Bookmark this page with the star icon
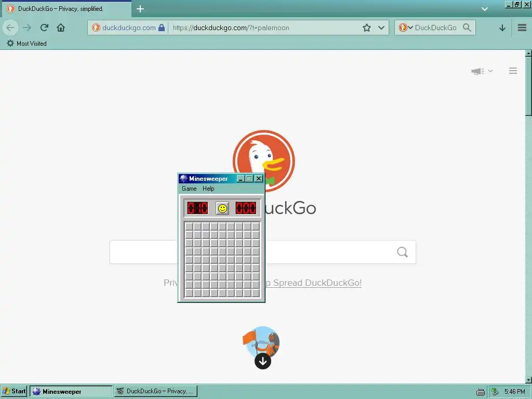The image size is (532, 399). click(366, 28)
